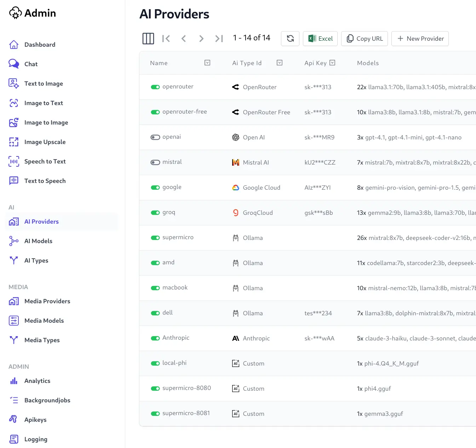
Task: Toggle the amd provider switch
Action: [155, 263]
